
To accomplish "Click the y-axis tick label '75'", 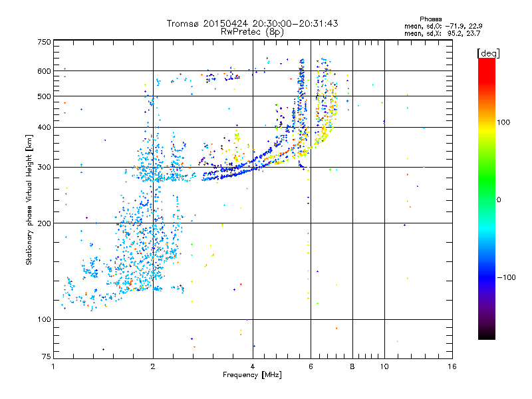I will coord(47,356).
